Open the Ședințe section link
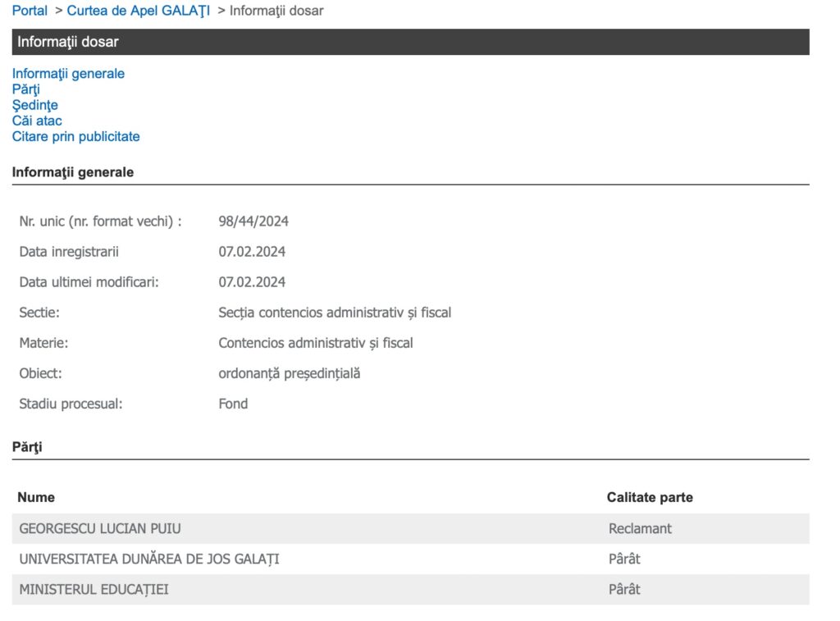 (34, 105)
